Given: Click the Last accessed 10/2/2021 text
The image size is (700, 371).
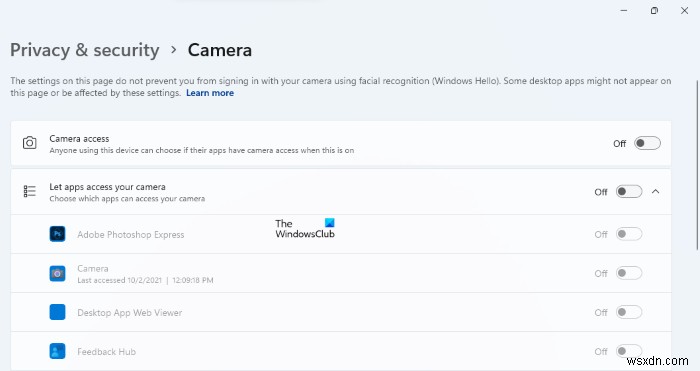Looking at the screenshot, I should click(x=146, y=280).
